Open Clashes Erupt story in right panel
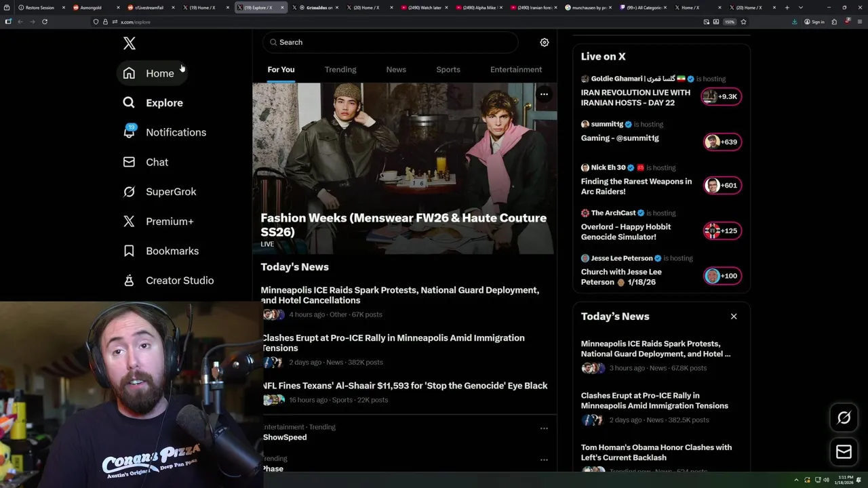Viewport: 868px width, 488px height. click(x=654, y=401)
